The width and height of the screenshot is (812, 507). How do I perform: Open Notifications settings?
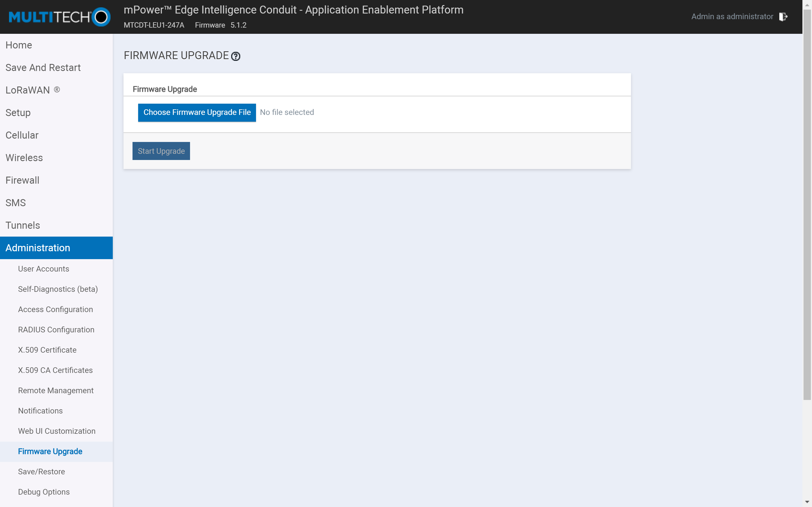tap(40, 410)
